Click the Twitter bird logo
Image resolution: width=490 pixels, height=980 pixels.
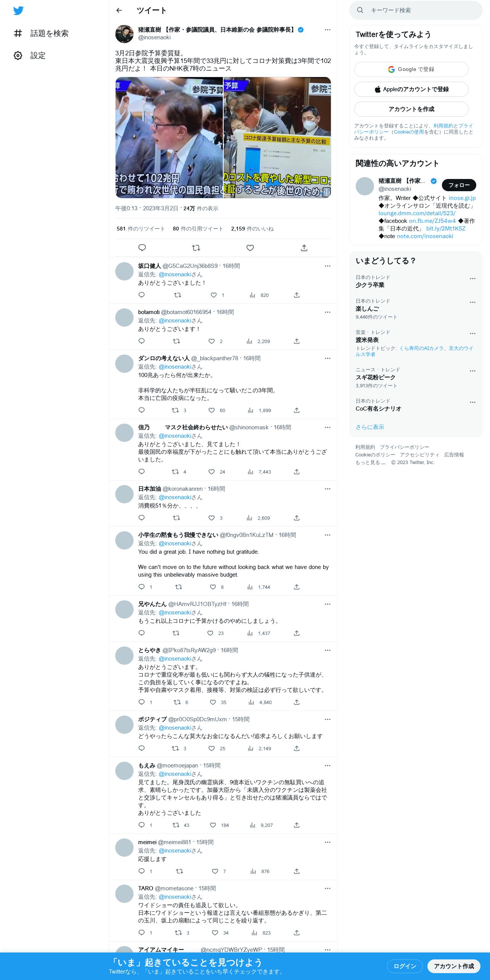pos(18,11)
